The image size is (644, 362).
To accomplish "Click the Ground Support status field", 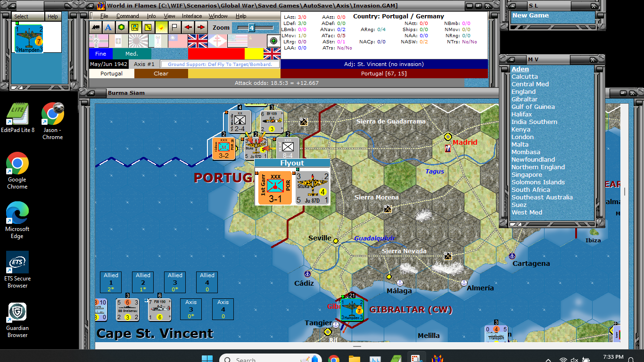I will [220, 64].
